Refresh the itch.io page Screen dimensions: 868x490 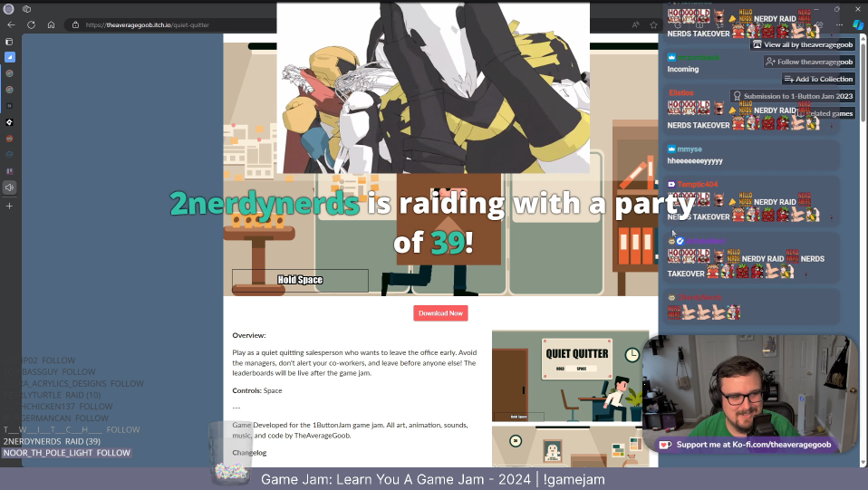[31, 25]
